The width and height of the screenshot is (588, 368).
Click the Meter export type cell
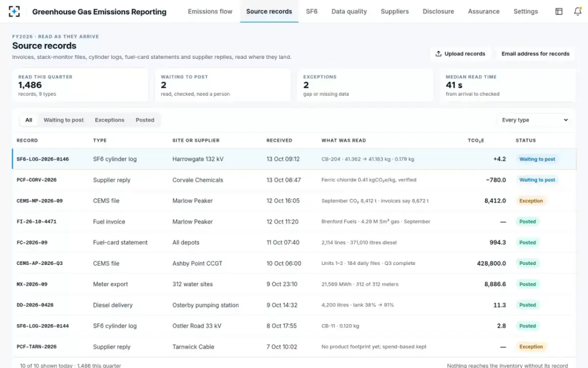111,284
